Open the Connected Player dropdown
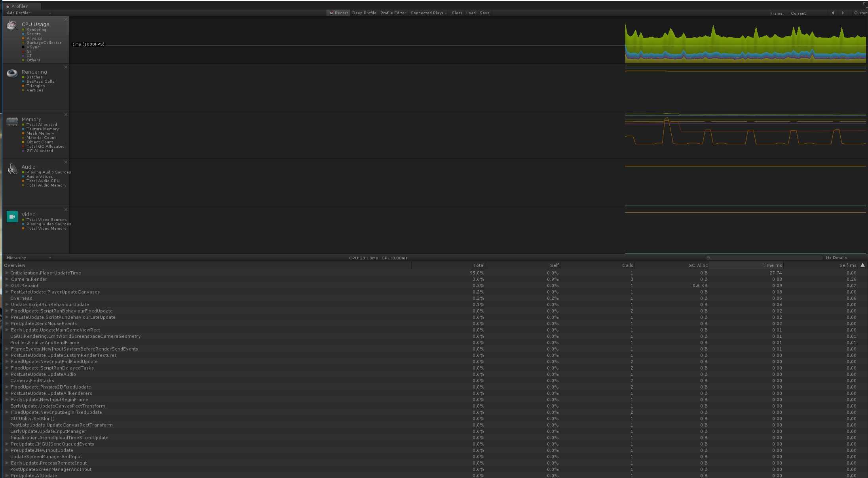868x478 pixels. (x=429, y=13)
